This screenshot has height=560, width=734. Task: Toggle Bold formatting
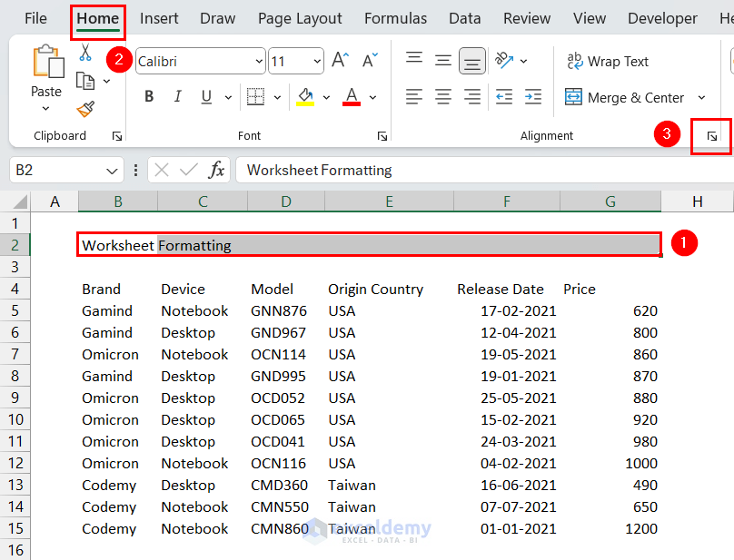pos(149,97)
